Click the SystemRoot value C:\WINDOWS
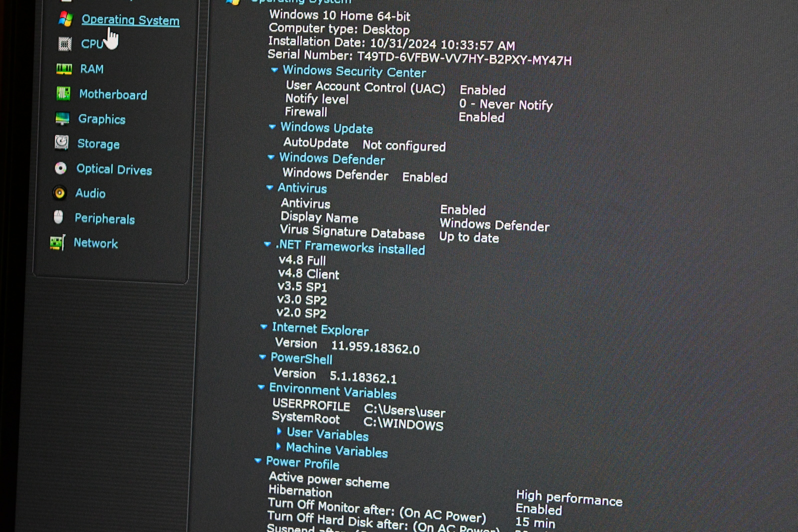 pyautogui.click(x=403, y=423)
